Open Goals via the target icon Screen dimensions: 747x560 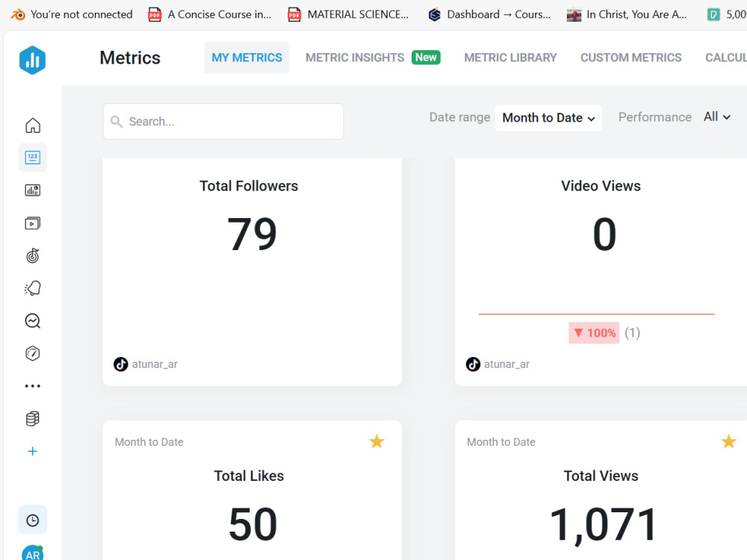point(32,255)
